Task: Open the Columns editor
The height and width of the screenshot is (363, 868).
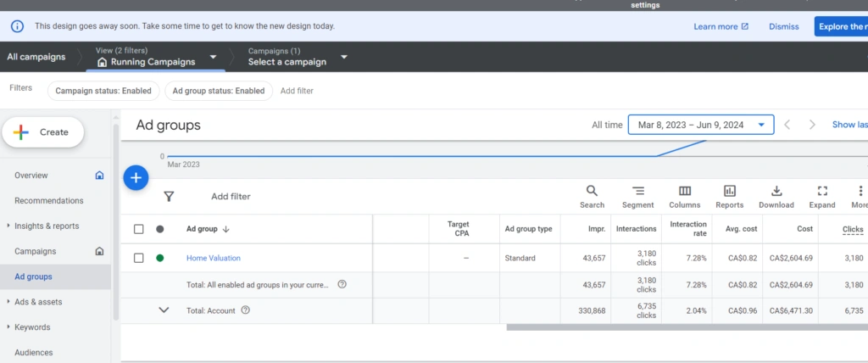Action: tap(684, 196)
